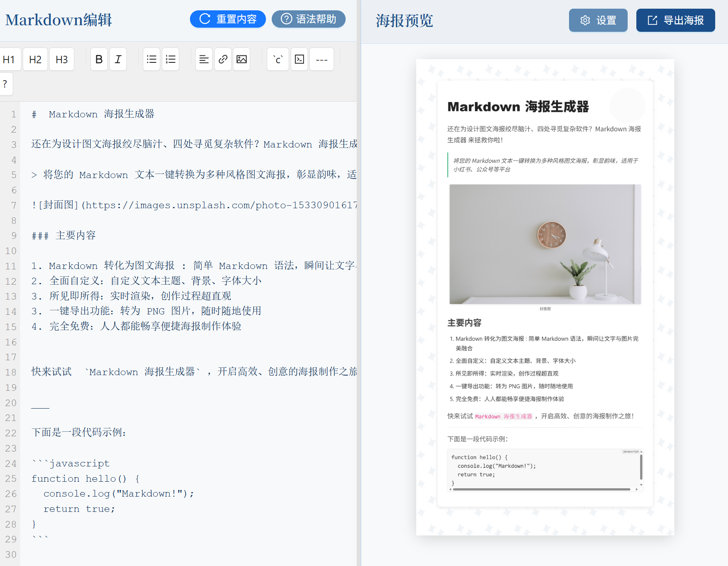Click editor line 1 heading text

click(93, 114)
